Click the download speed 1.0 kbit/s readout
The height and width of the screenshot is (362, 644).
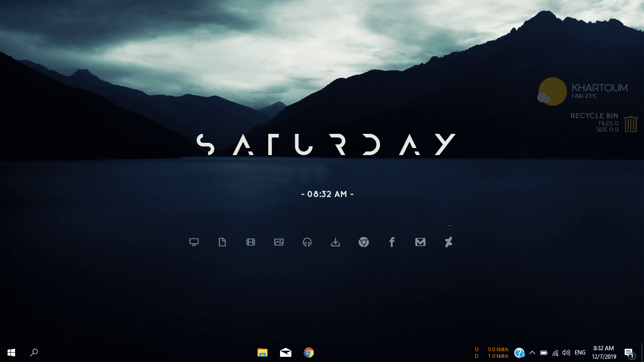click(x=498, y=356)
